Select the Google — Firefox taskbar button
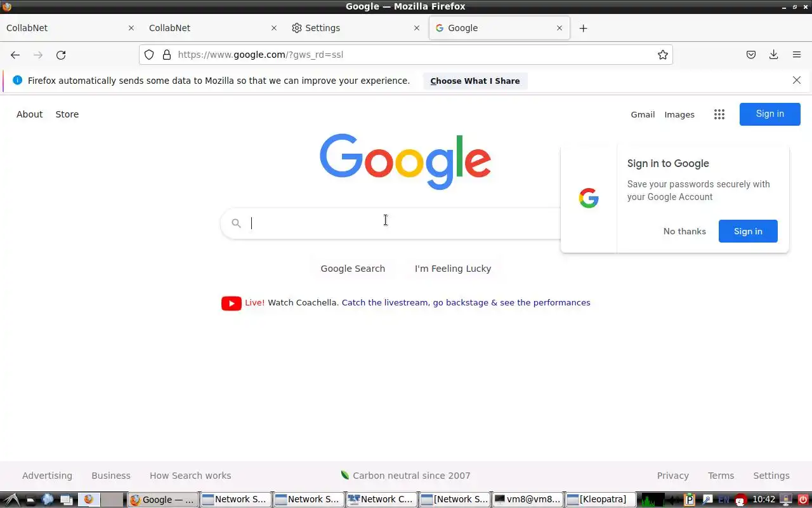812x508 pixels. (x=163, y=499)
